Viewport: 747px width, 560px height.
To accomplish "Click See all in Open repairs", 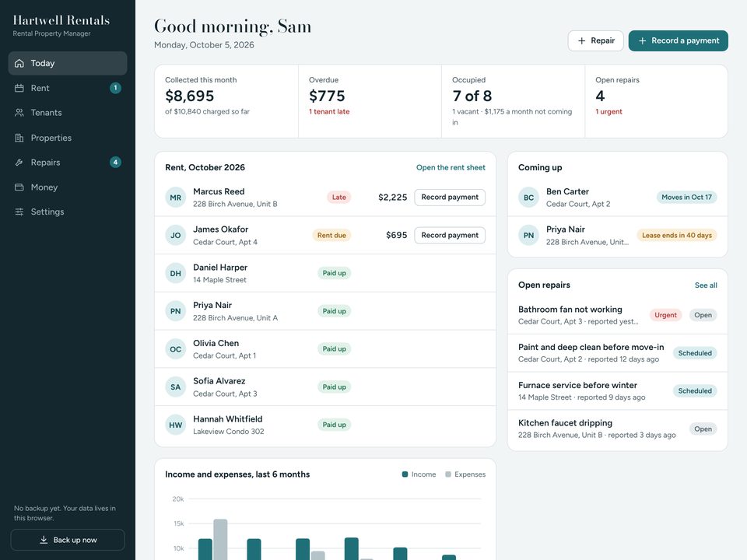I will [706, 285].
